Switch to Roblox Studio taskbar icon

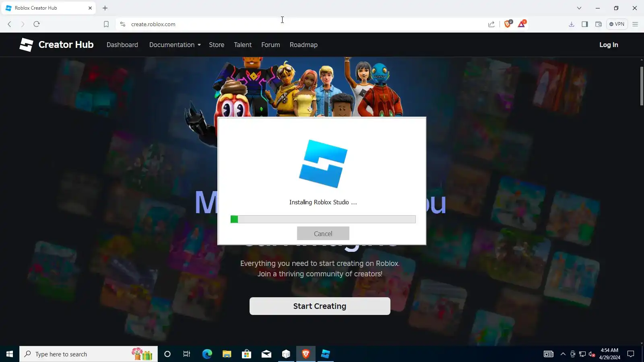[326, 354]
